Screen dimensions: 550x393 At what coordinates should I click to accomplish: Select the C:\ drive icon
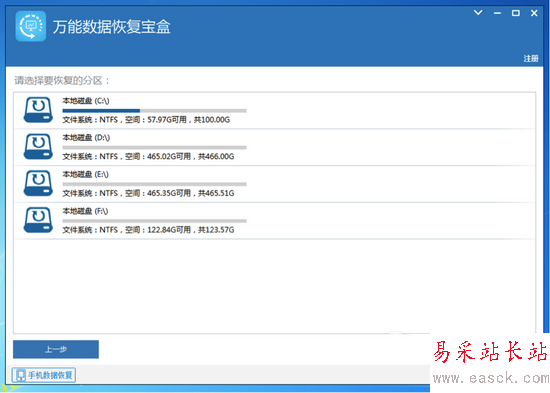point(38,110)
